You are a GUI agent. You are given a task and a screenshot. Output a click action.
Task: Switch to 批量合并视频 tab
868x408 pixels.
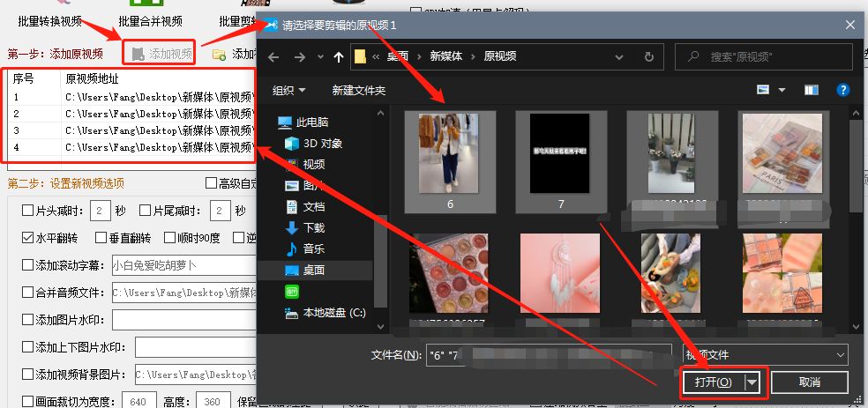[x=150, y=21]
